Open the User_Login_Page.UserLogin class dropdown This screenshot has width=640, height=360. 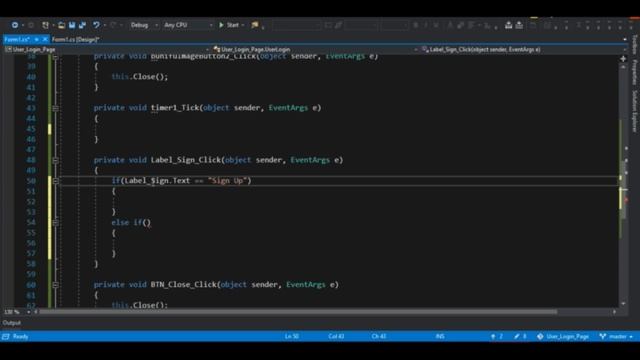tap(315, 49)
